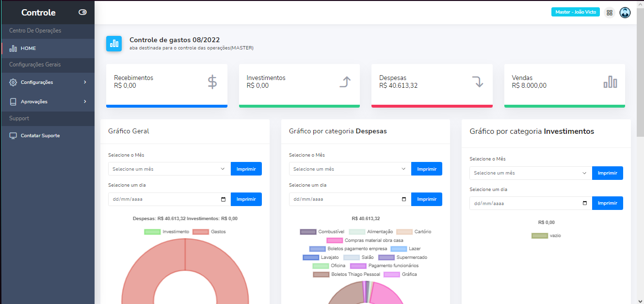This screenshot has width=644, height=304.
Task: Toggle the Cartório legend swatch
Action: point(404,232)
